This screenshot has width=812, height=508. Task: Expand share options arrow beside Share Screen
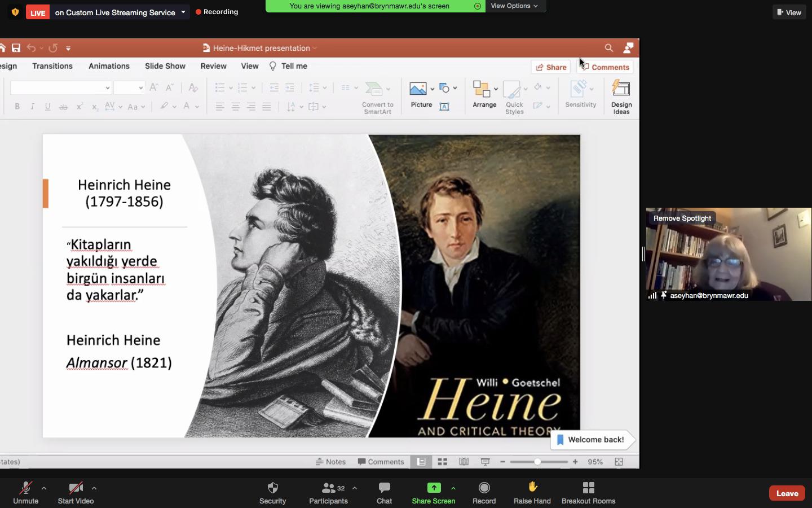pyautogui.click(x=453, y=488)
